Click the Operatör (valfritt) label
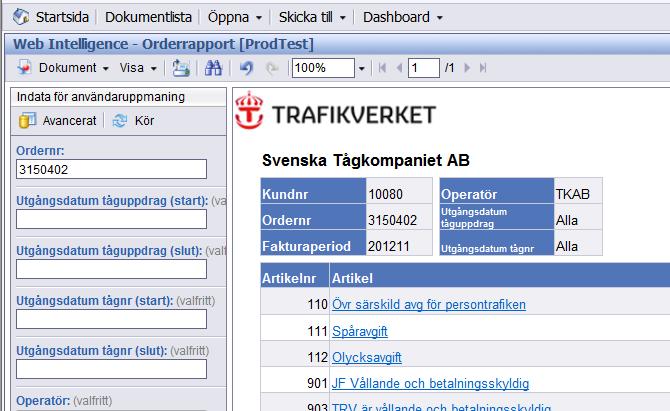Viewport: 670px width, 411px height. 64,401
